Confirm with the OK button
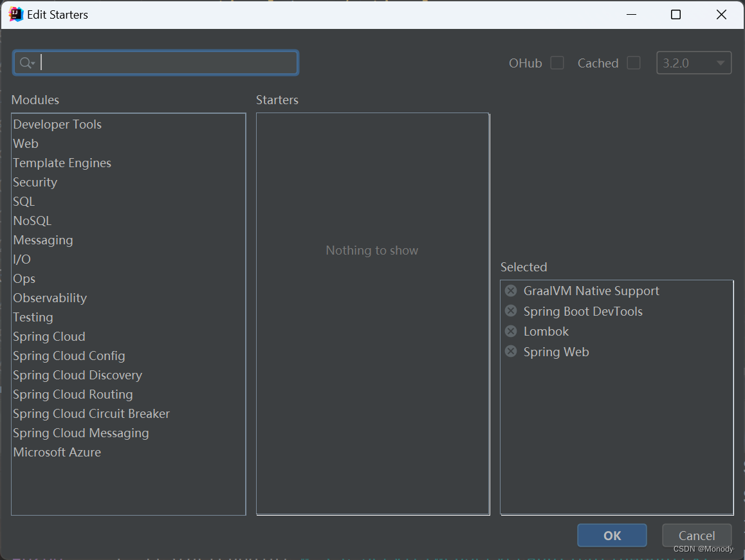 [612, 536]
